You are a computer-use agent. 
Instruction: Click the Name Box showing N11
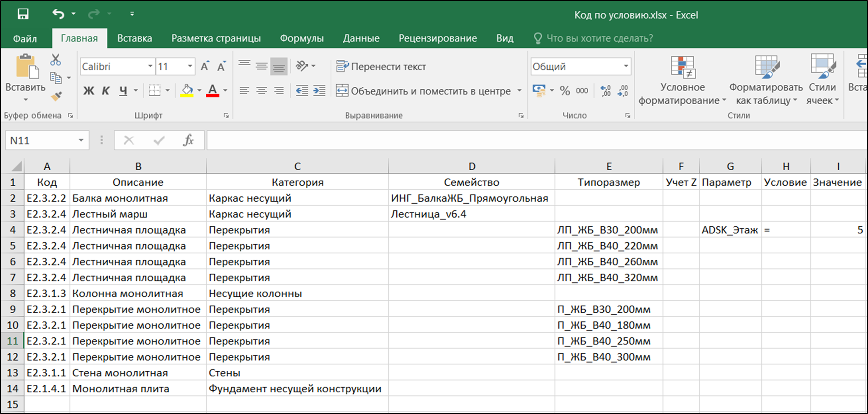(x=47, y=140)
